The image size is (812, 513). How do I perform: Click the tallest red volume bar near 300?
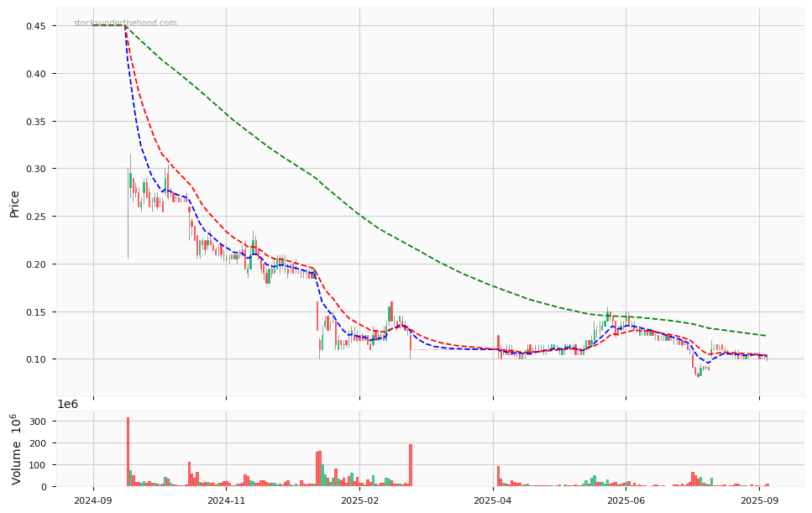point(128,452)
